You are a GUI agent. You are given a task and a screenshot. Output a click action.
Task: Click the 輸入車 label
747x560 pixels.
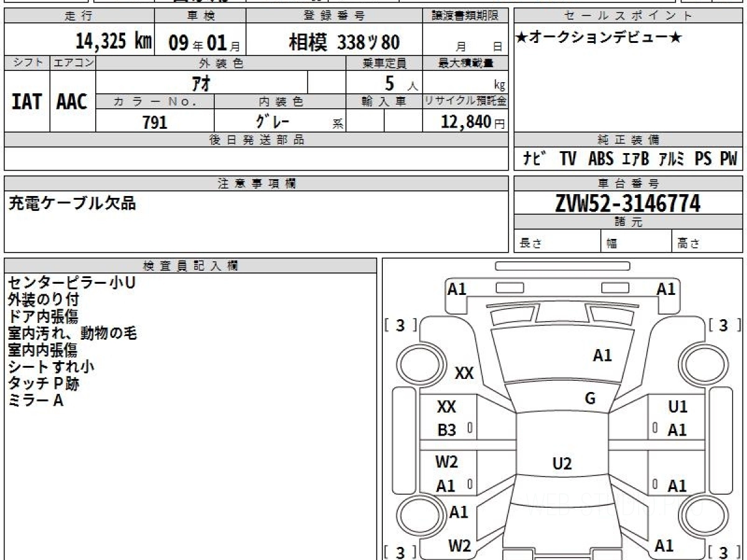click(384, 101)
